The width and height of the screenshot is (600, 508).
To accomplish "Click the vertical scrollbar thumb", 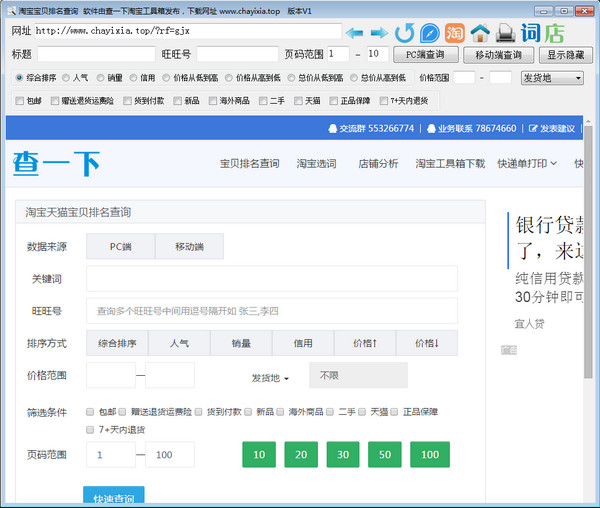I will coord(588,252).
